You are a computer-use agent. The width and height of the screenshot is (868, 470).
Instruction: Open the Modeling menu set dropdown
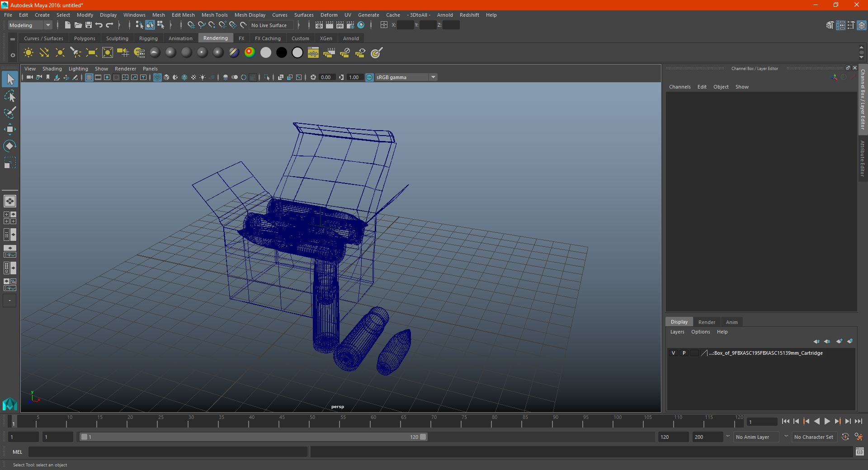(30, 25)
